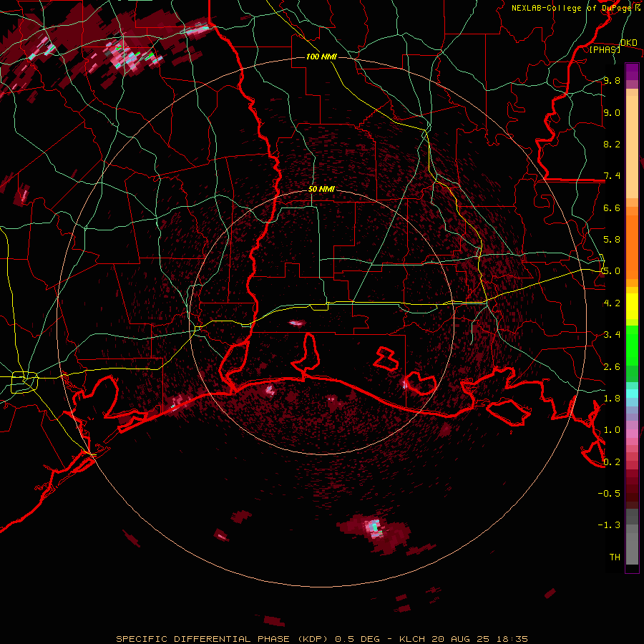
Task: Click the 6.6 scale value
Action: pyautogui.click(x=612, y=208)
